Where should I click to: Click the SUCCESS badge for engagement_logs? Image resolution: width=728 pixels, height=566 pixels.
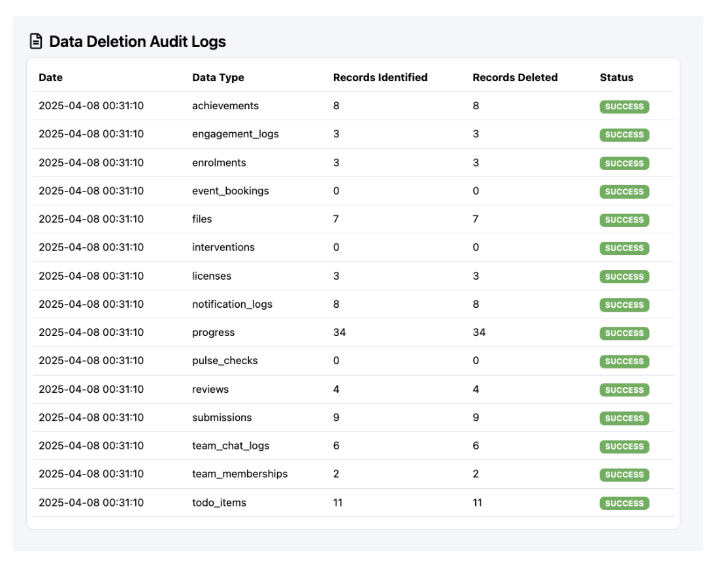(624, 135)
